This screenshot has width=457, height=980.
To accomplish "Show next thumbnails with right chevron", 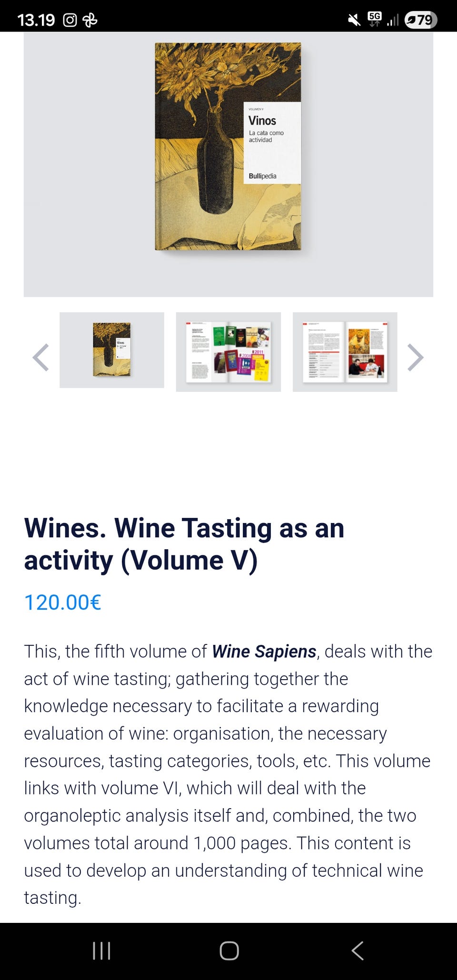I will click(416, 357).
